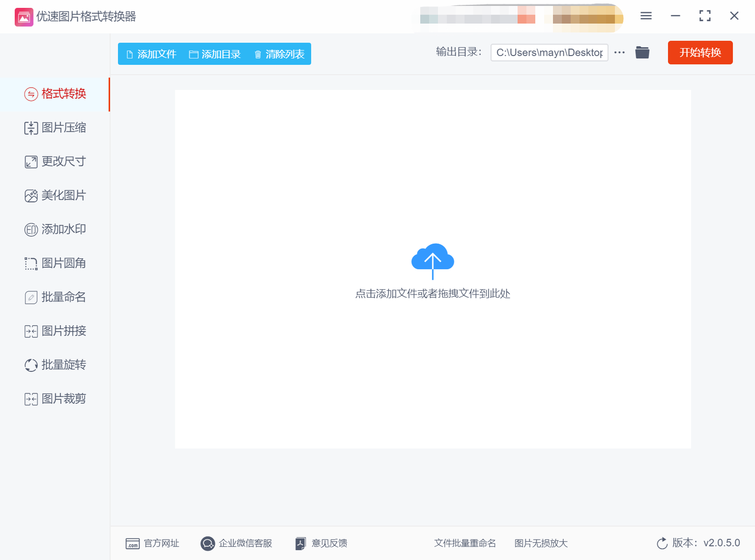Click the 批量旋转 rotate icon
The width and height of the screenshot is (755, 560).
31,365
